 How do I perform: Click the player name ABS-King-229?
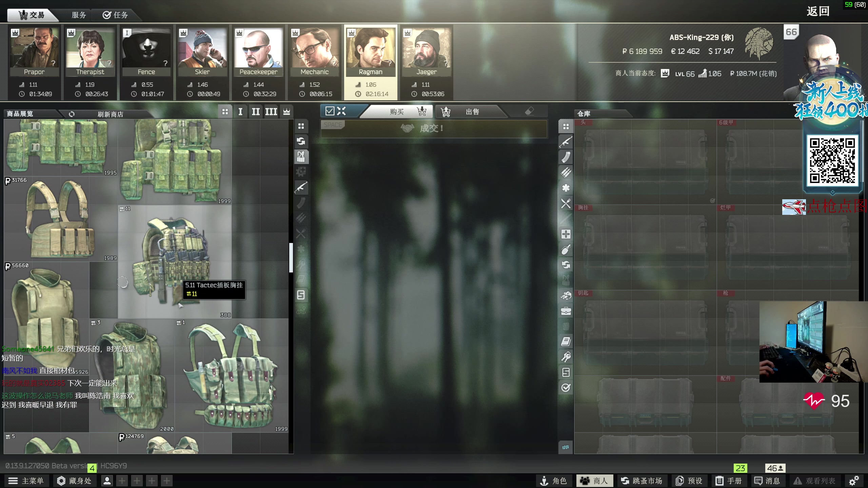pos(701,37)
